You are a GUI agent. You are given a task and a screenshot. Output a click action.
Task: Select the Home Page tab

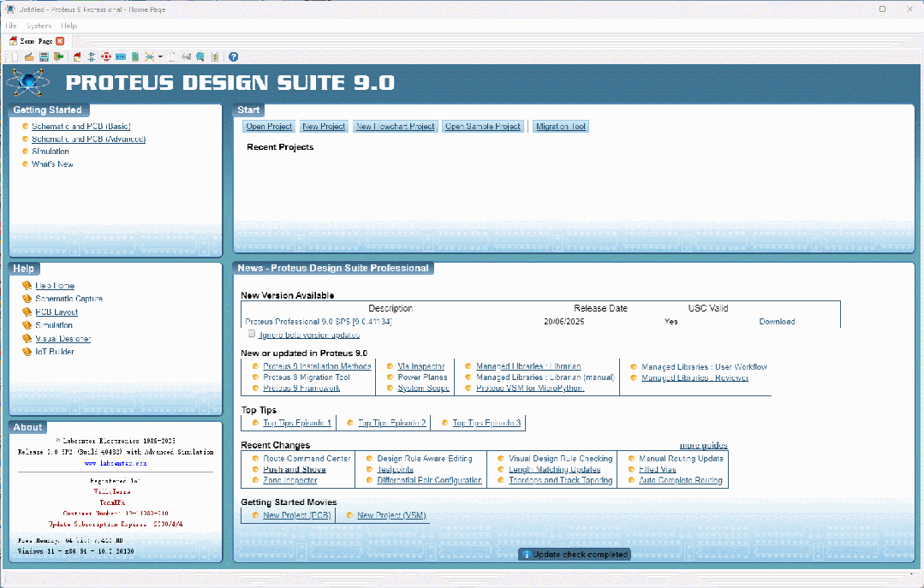(36, 41)
